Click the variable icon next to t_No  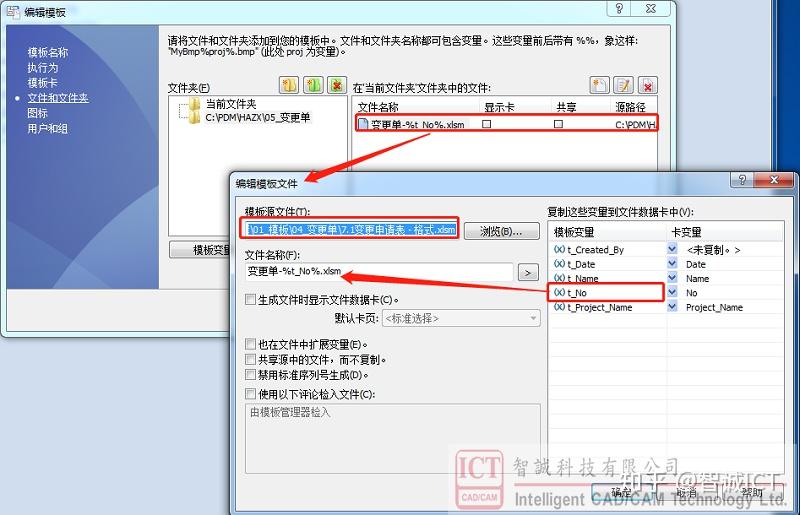tap(559, 292)
